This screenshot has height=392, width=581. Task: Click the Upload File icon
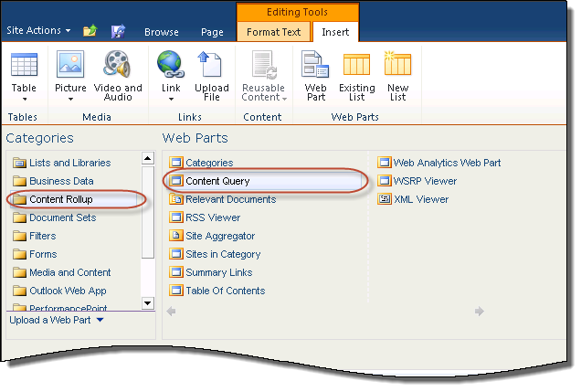click(212, 65)
